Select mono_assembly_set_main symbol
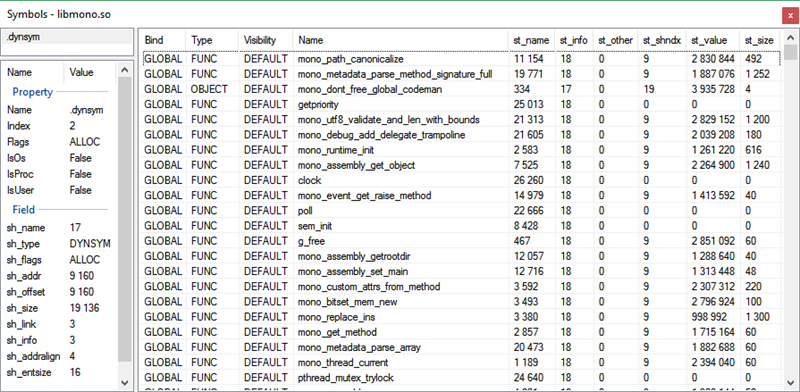The image size is (800, 392). (x=461, y=272)
